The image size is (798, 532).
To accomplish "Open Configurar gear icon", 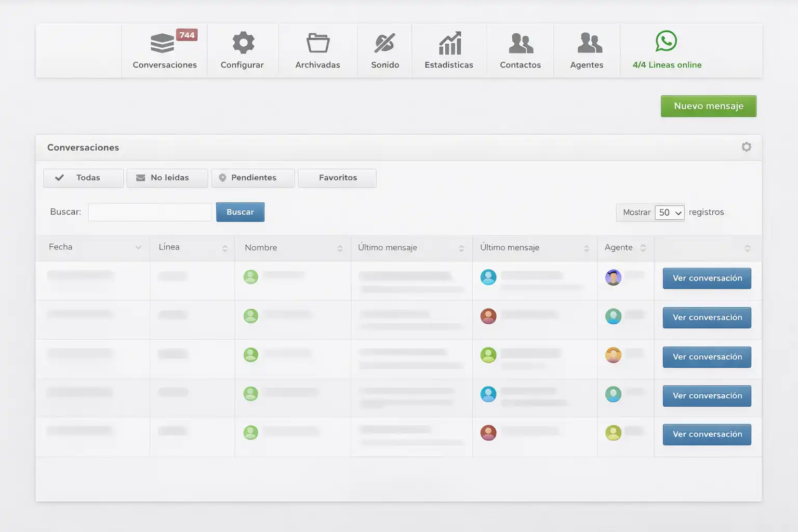I will point(243,43).
